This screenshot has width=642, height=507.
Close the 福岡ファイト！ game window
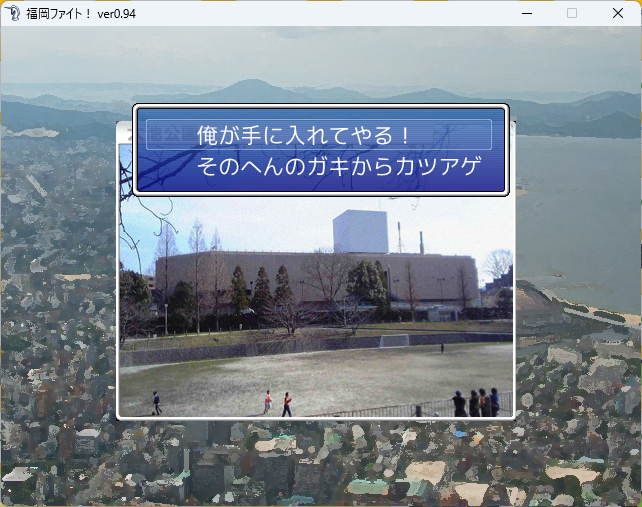[617, 14]
